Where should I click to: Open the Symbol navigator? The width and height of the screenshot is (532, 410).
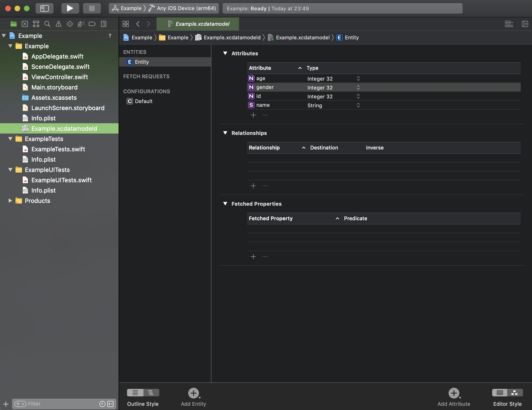(x=36, y=24)
